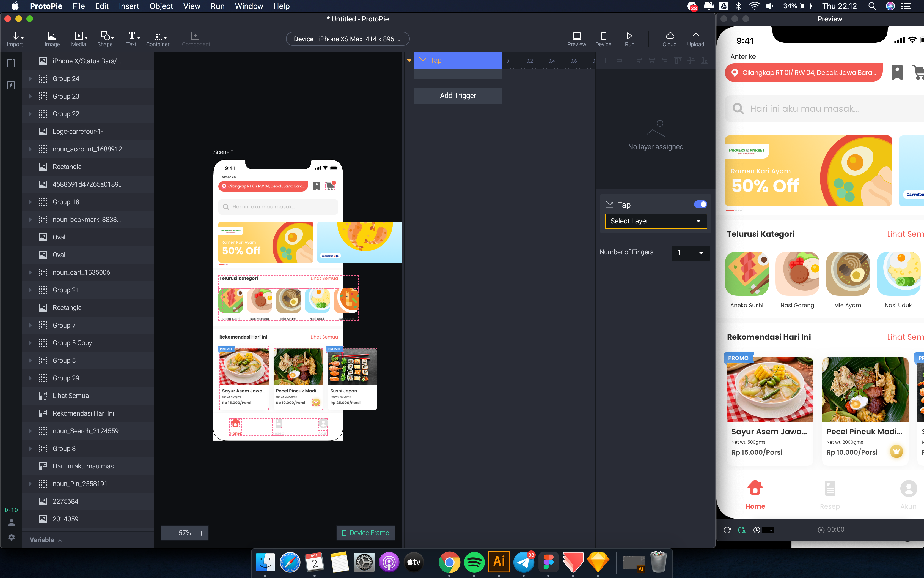Viewport: 924px width, 578px height.
Task: Expand the Group 5 Copy layer
Action: pos(30,343)
